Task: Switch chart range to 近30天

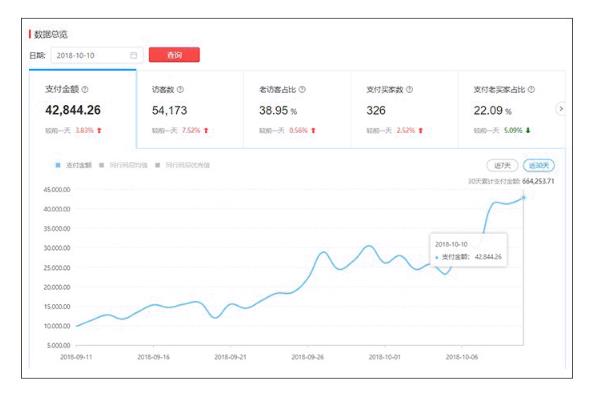Action: point(539,165)
